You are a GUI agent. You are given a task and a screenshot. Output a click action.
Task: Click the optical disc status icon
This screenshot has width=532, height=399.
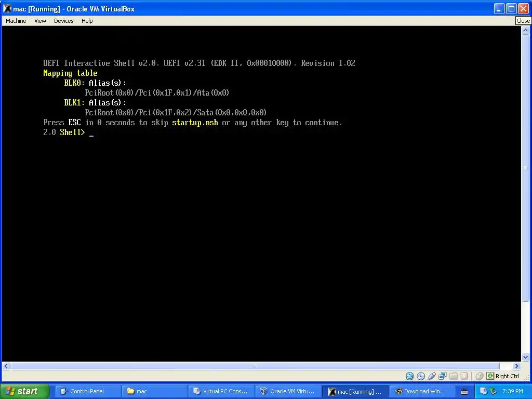(421, 376)
